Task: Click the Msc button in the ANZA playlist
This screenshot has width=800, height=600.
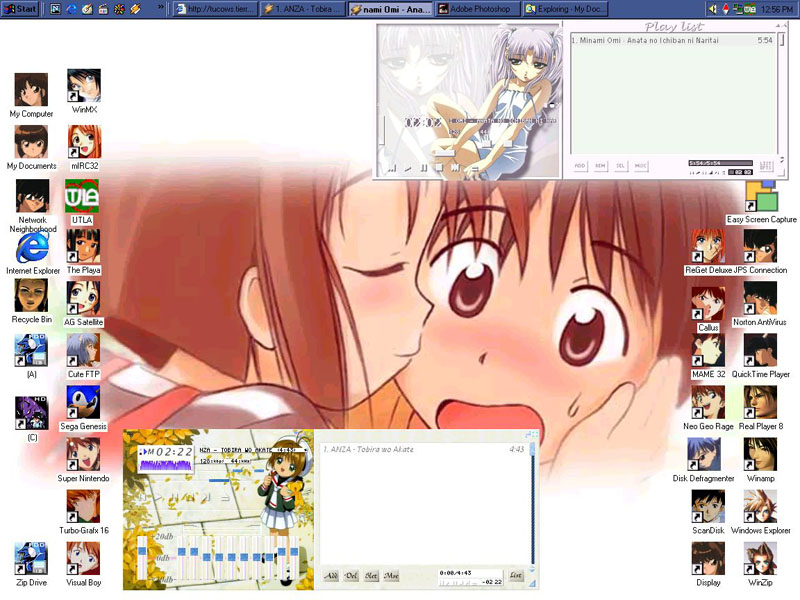Action: pyautogui.click(x=391, y=576)
